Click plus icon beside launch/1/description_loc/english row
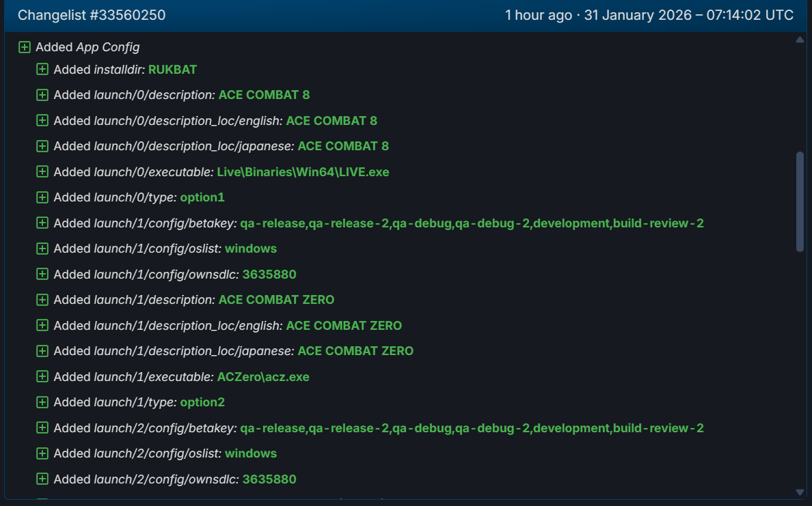 tap(42, 326)
